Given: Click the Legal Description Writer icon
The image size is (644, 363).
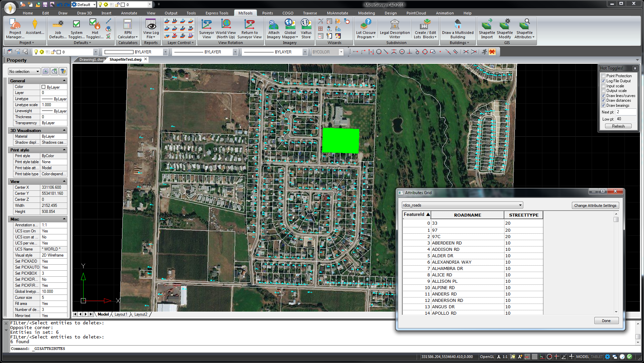Looking at the screenshot, I should pos(394,29).
